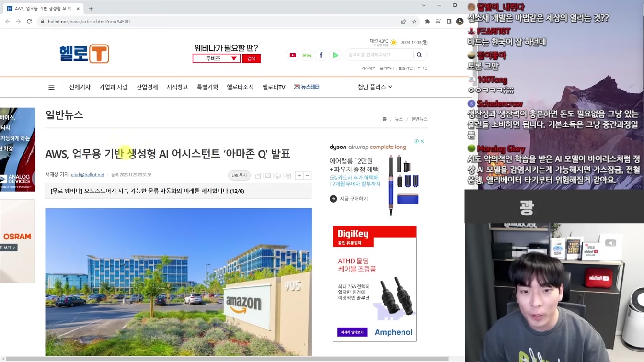
Task: Open a new browser tab with plus
Action: click(91, 9)
